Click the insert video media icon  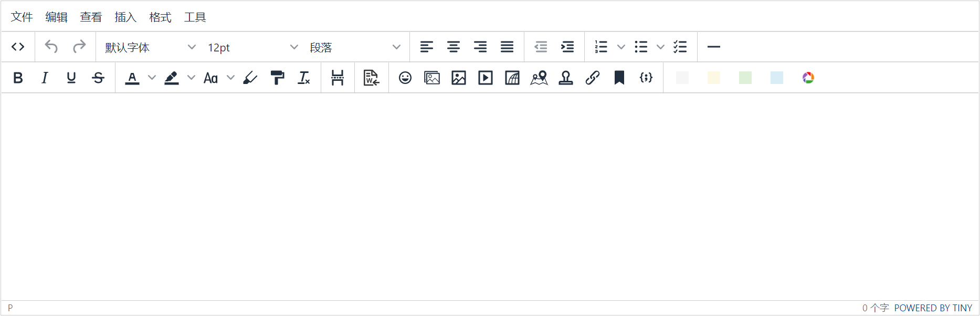tap(485, 78)
